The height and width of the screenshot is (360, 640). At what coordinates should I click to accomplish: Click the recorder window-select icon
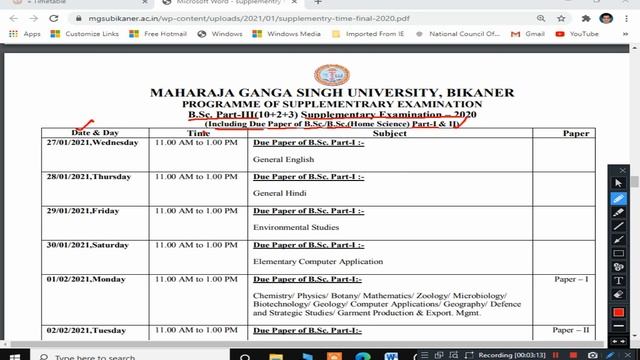[439, 356]
